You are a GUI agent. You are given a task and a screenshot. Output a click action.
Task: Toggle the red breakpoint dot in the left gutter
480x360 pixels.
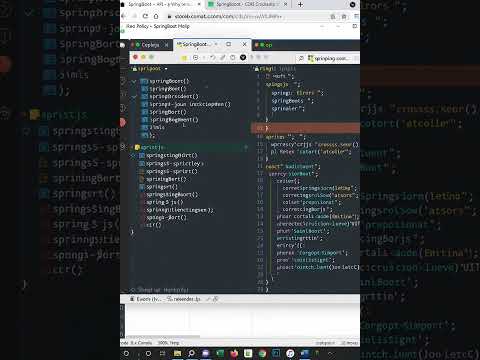122,122
